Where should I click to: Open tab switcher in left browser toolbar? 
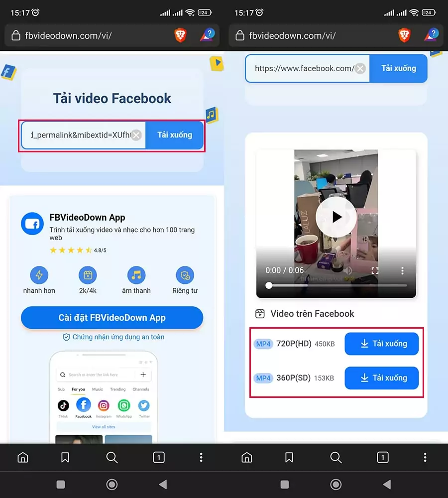click(x=159, y=457)
